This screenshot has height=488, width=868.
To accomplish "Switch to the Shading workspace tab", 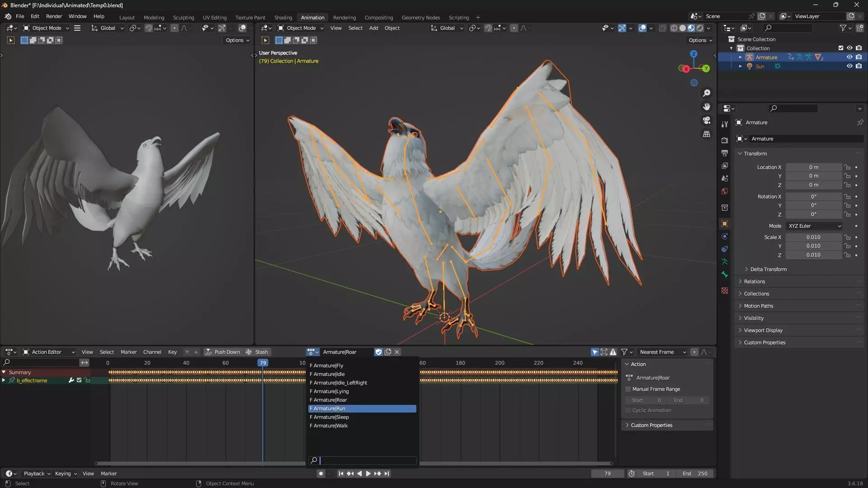I will point(283,18).
